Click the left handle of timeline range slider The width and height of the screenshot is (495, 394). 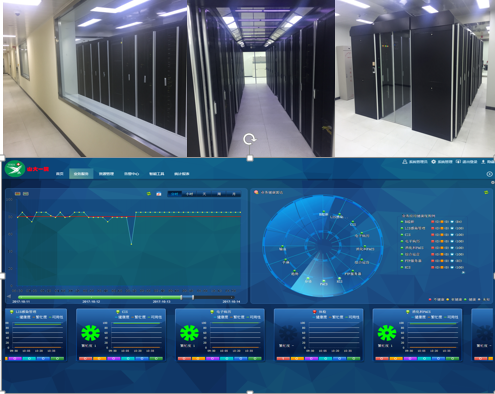(x=182, y=297)
